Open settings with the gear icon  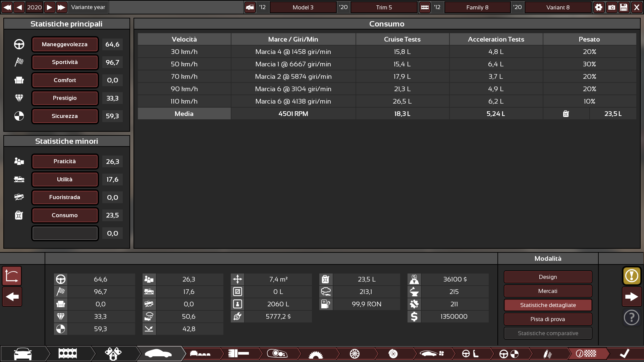coord(599,7)
